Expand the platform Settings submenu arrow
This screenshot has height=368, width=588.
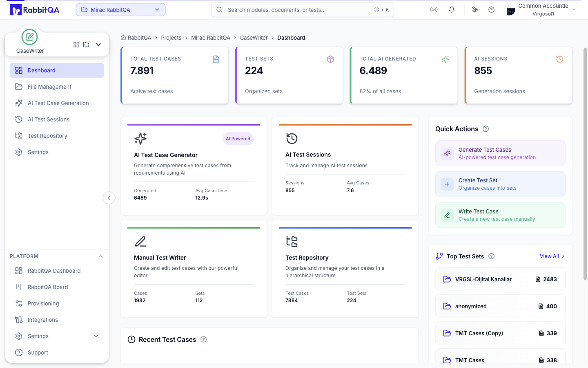click(96, 336)
